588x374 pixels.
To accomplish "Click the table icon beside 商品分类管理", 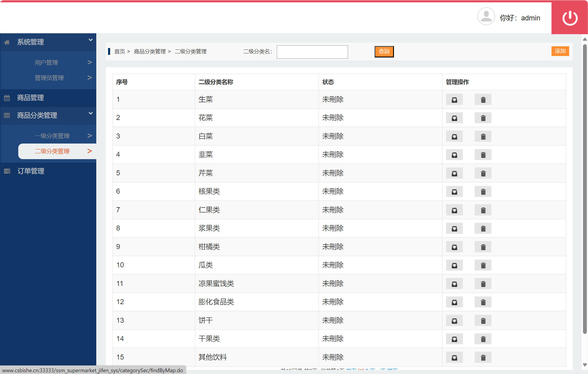I will (7, 116).
